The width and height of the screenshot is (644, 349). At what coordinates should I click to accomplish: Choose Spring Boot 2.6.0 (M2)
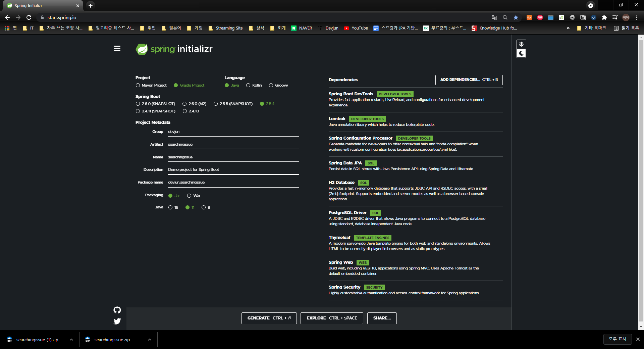[x=195, y=104]
